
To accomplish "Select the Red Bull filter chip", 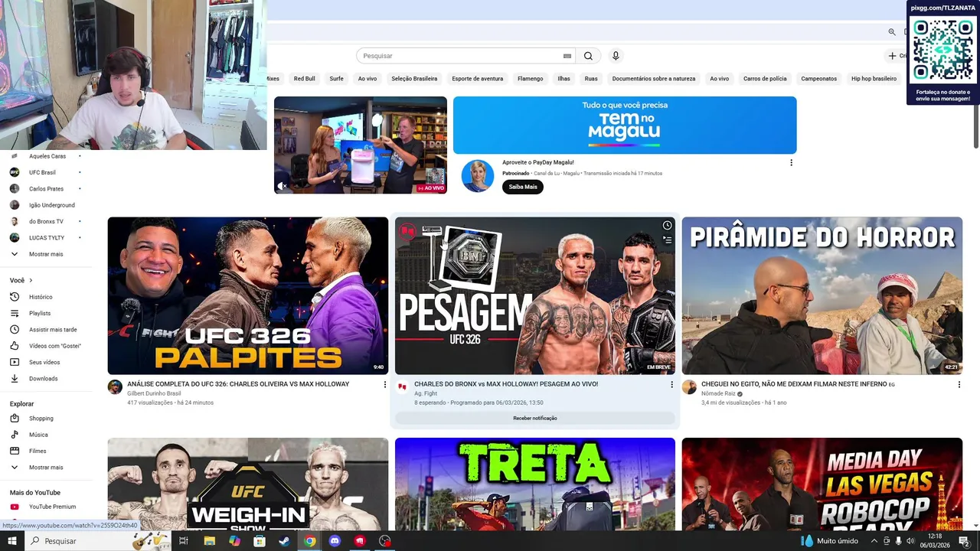I will click(304, 79).
